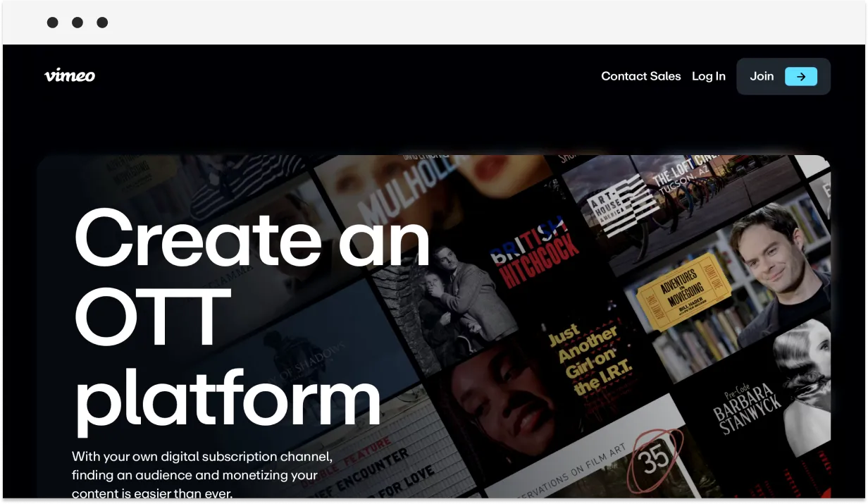Click the first window control dot
Viewport: 868px width, 504px height.
click(x=53, y=23)
